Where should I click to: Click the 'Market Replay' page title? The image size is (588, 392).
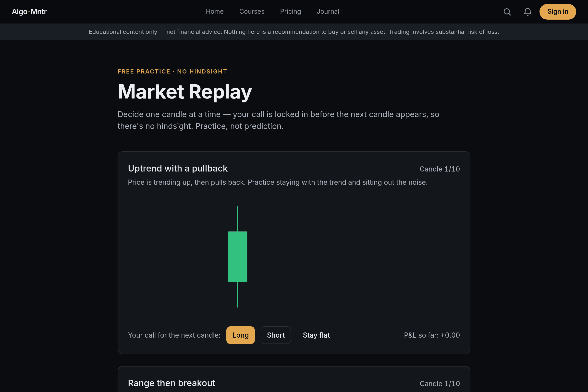pos(185,92)
